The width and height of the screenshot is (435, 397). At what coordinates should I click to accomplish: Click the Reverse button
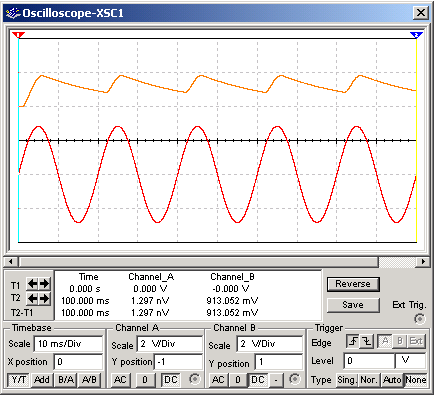point(353,284)
